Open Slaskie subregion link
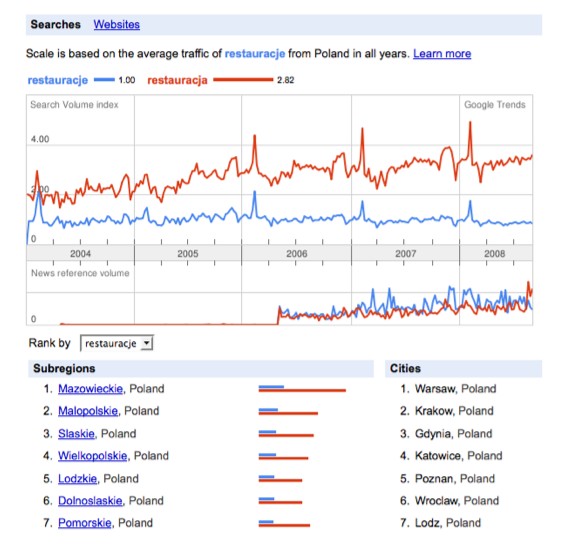This screenshot has height=560, width=569. click(x=76, y=434)
